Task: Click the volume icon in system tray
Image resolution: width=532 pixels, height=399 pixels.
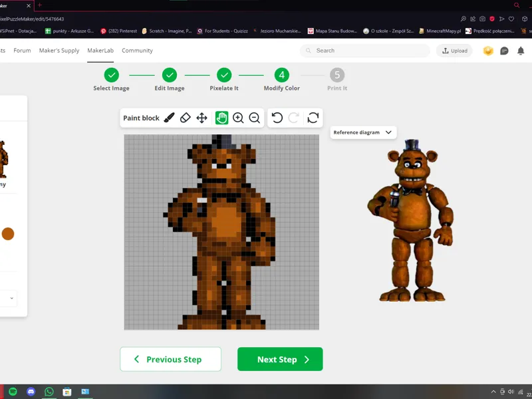Action: [511, 392]
